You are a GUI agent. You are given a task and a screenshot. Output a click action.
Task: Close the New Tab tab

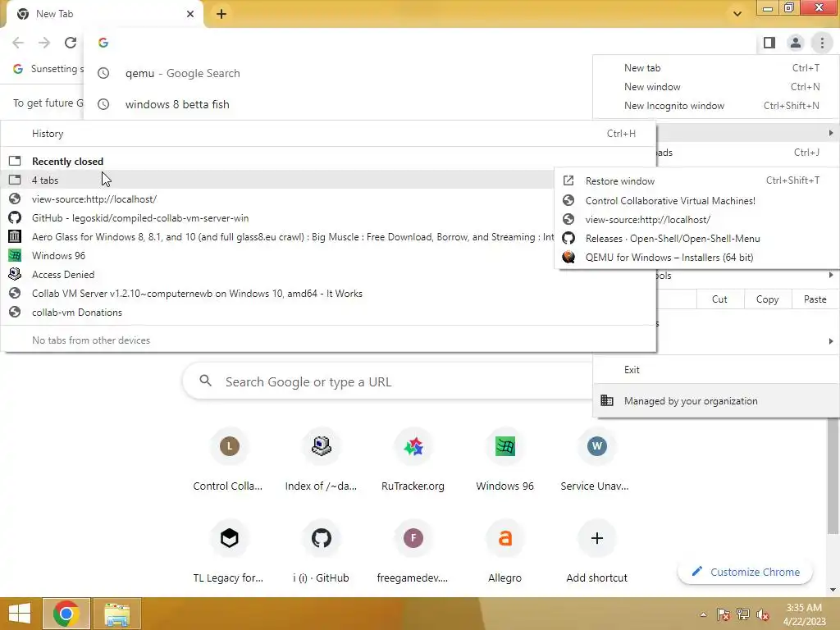(x=190, y=14)
